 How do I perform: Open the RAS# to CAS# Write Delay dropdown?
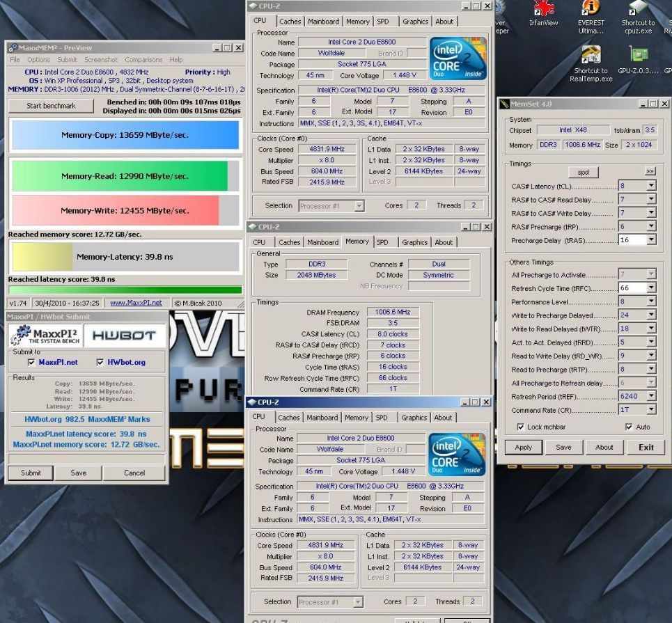(651, 212)
